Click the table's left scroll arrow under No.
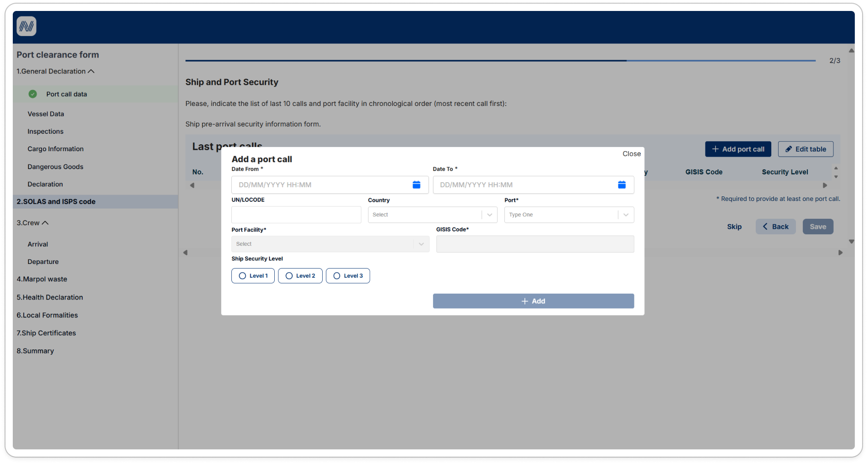Viewport: 868px width, 464px height. point(192,185)
